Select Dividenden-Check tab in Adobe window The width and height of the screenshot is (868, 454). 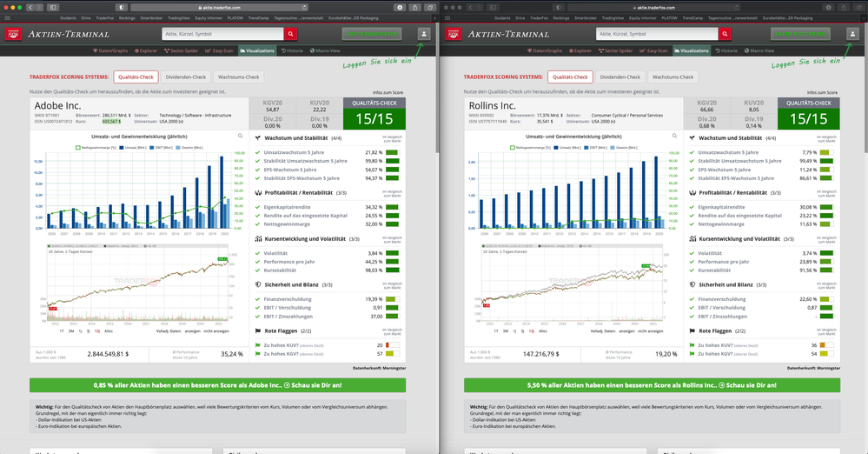(x=185, y=77)
